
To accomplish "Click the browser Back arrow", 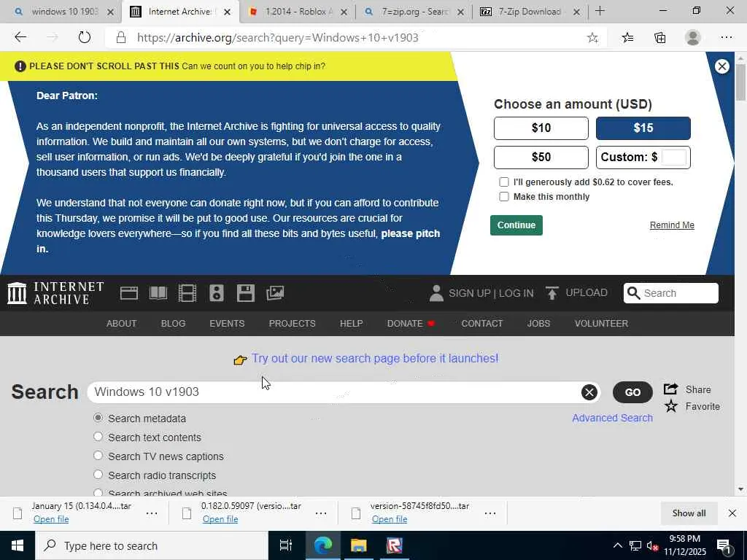I will pos(20,37).
